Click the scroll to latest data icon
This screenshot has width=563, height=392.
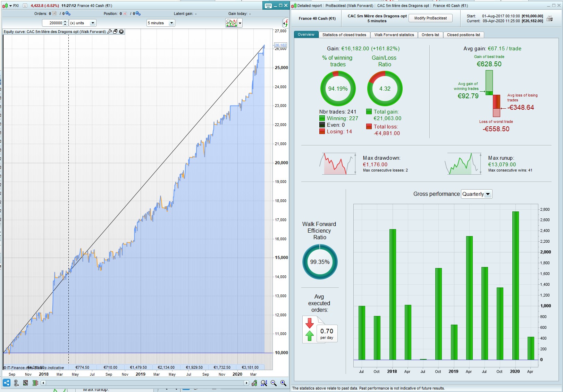point(254,383)
